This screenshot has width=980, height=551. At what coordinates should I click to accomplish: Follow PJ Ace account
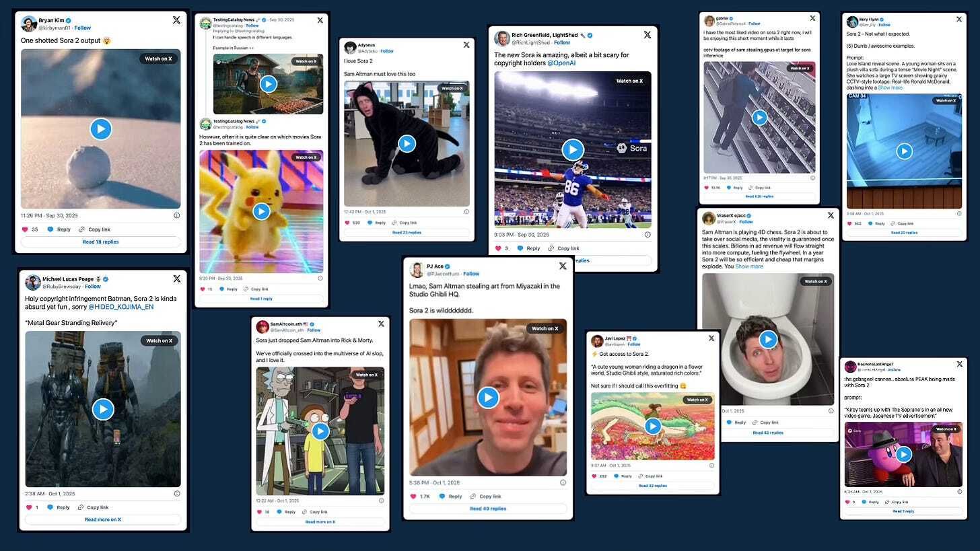[471, 274]
